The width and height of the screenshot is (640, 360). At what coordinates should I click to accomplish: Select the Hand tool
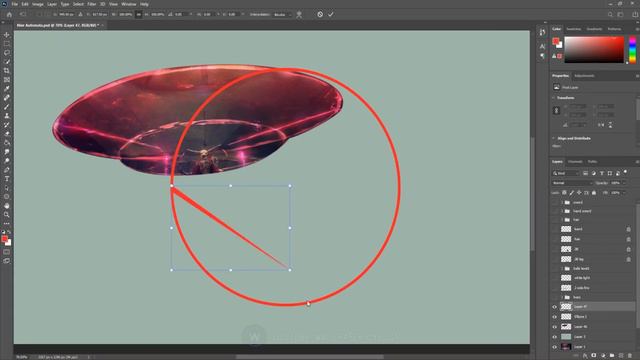click(7, 206)
